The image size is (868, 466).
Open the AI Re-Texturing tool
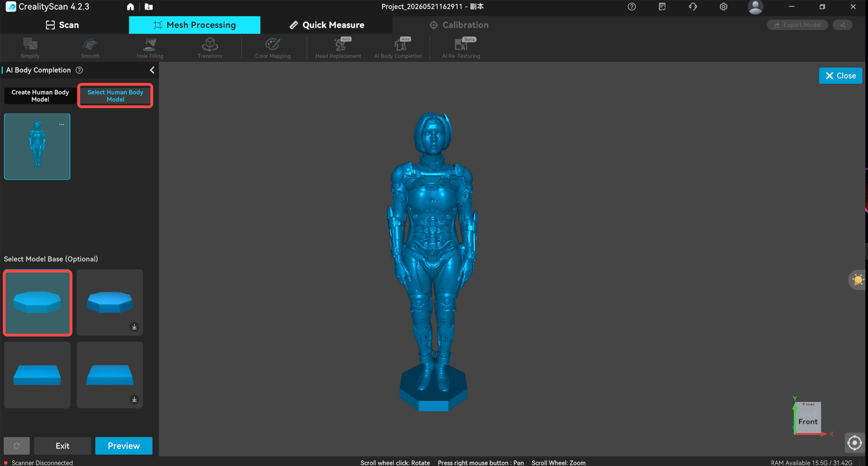click(461, 48)
